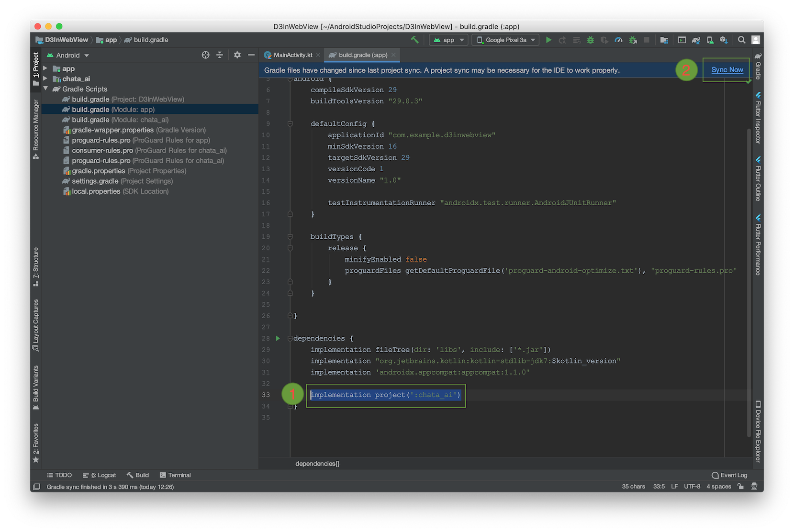
Task: Fold the buildTypes block in gutter
Action: [290, 236]
